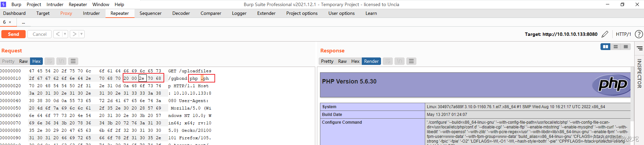Select combined tabbed layout view
This screenshot has width=644, height=145.
[626, 47]
